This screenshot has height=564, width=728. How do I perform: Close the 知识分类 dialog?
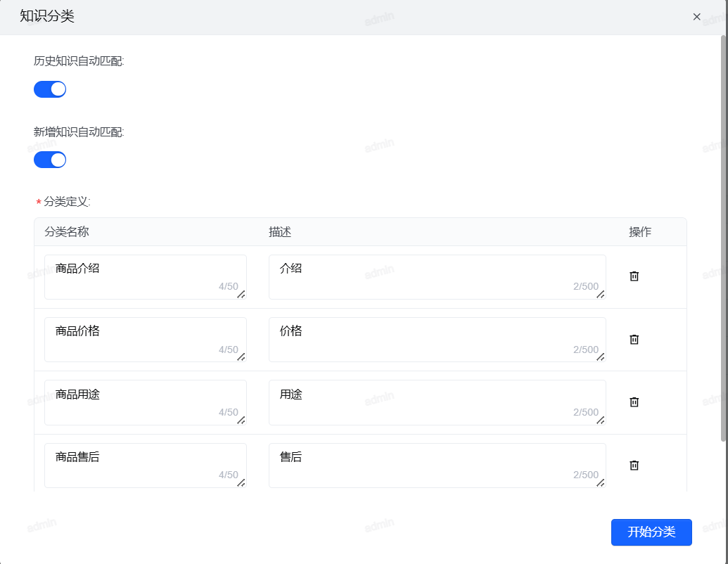[x=697, y=17]
